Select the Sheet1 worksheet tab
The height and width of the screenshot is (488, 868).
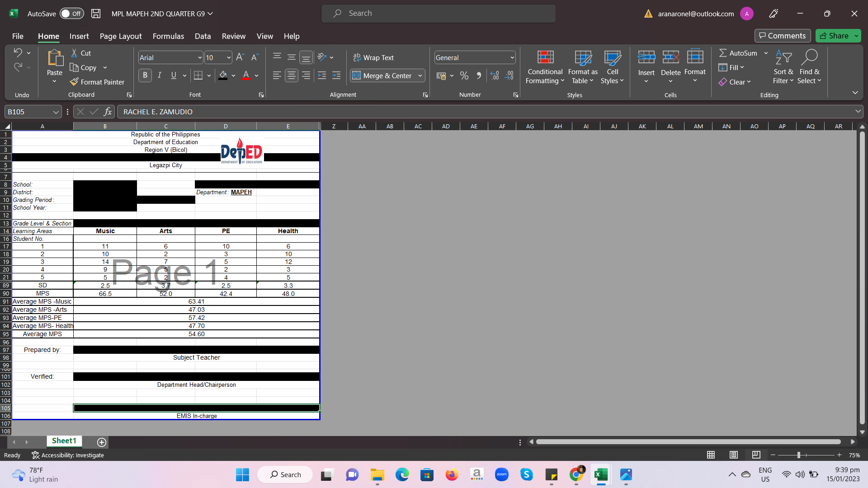pos(64,441)
